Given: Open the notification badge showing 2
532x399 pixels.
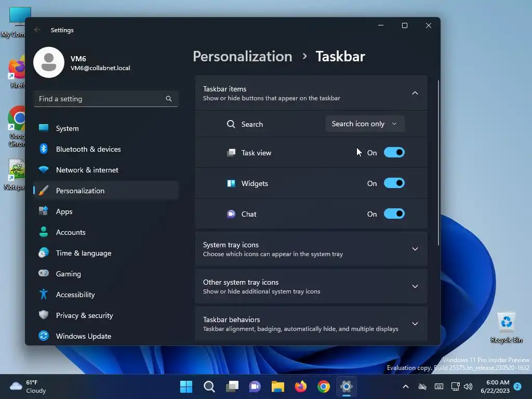Looking at the screenshot, I should click(517, 387).
